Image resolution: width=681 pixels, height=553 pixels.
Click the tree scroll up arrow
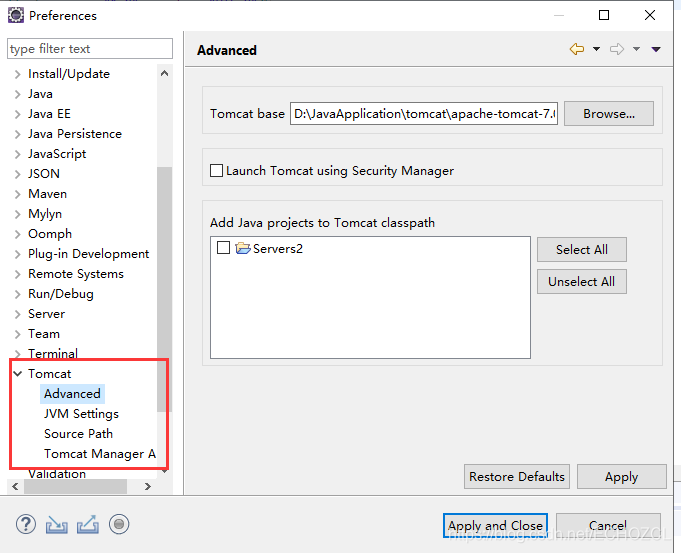[164, 73]
